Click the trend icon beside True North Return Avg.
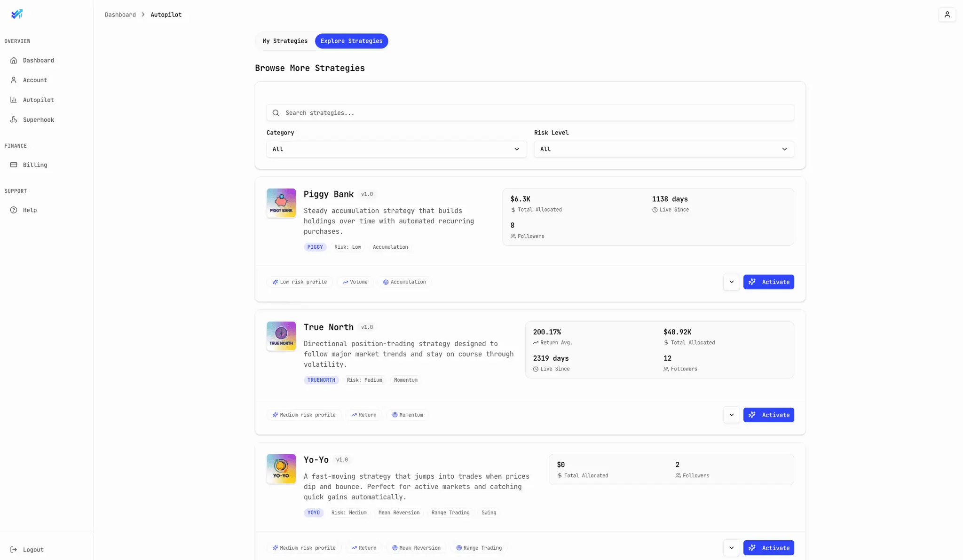The image size is (963, 560). tap(536, 343)
